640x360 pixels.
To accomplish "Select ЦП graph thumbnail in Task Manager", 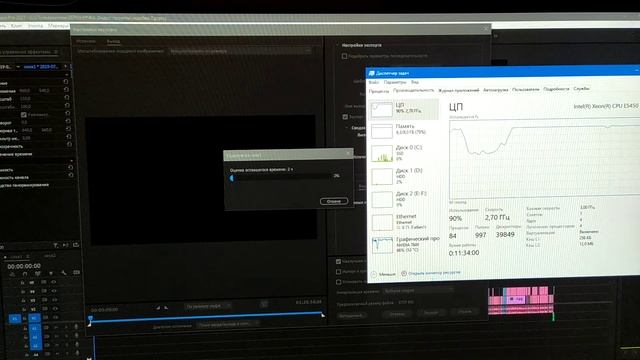I will (x=382, y=109).
